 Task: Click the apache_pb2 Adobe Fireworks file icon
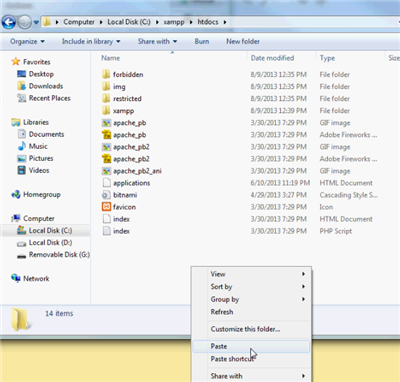(106, 159)
